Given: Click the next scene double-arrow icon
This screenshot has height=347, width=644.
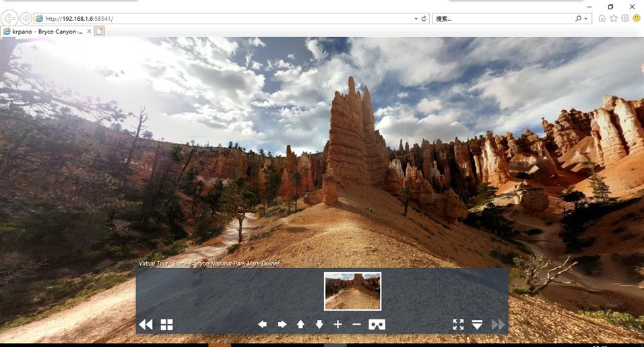Looking at the screenshot, I should [x=498, y=325].
